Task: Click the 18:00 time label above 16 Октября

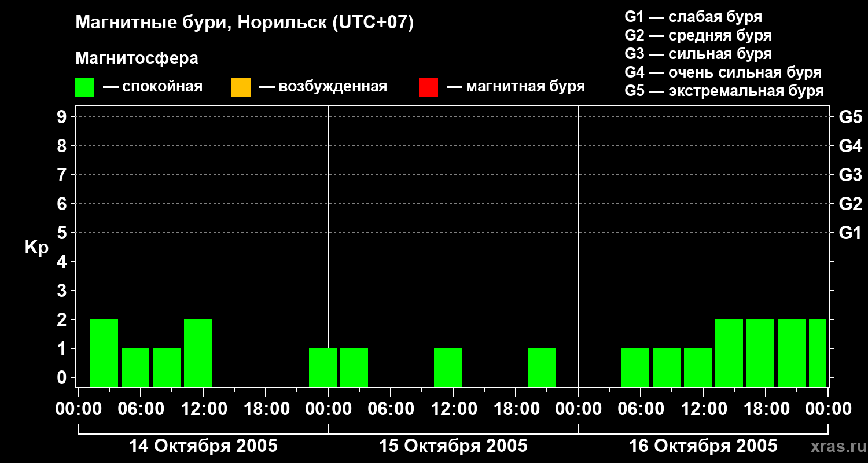Action: 766,409
